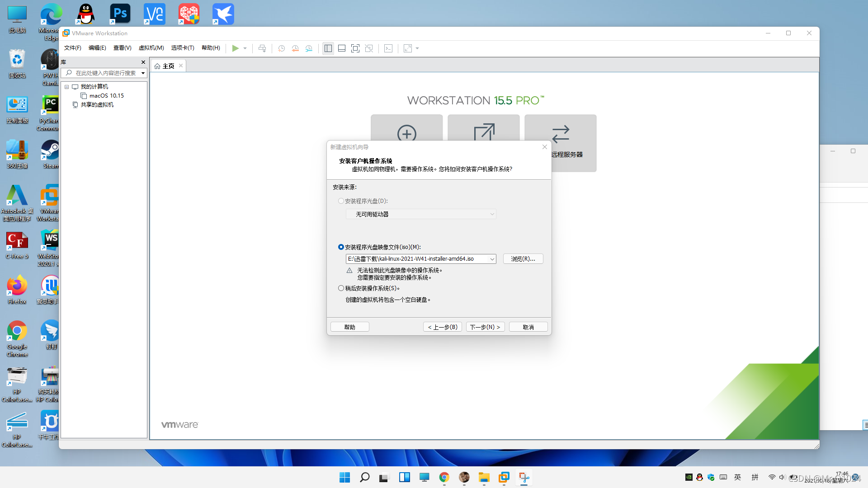Click the stretch guest display icon
868x488 pixels.
coord(408,48)
